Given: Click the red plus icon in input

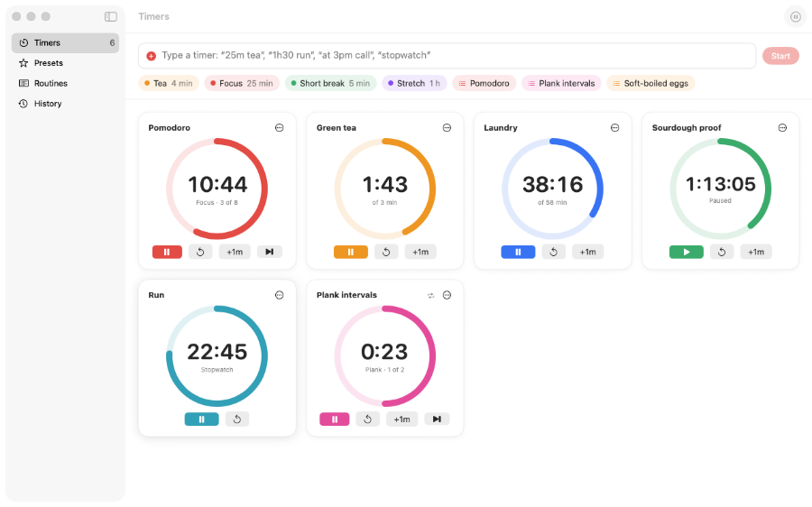Looking at the screenshot, I should pos(152,56).
